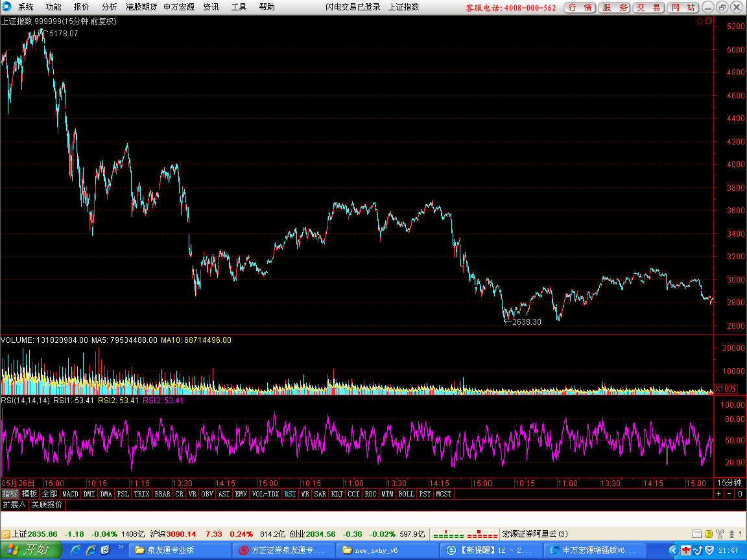Image resolution: width=747 pixels, height=560 pixels.
Task: Click the 5178.07 high price label
Action: coord(64,33)
